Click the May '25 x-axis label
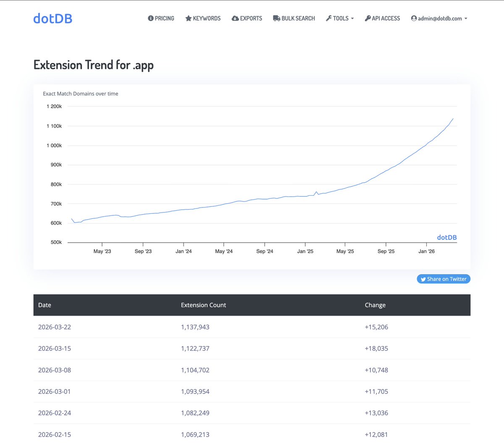Image resolution: width=504 pixels, height=443 pixels. click(345, 251)
